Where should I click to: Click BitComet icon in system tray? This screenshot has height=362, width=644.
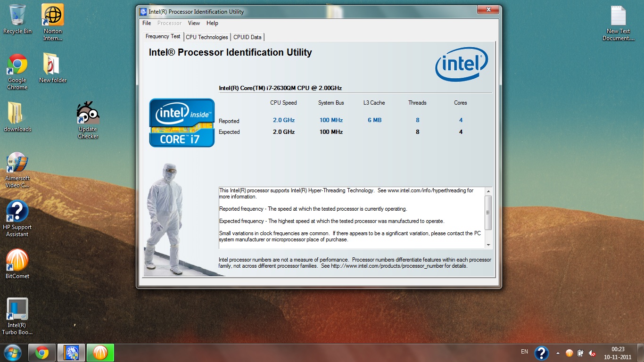569,353
